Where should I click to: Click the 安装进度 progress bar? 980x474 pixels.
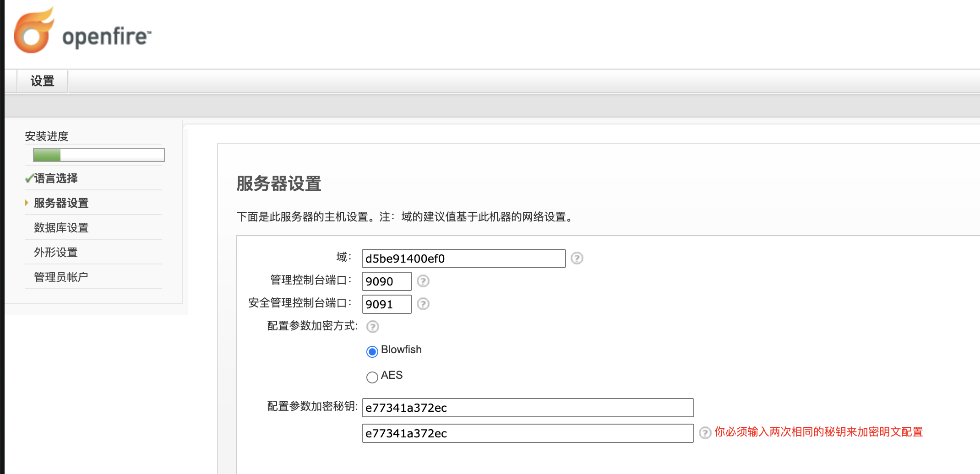click(99, 155)
